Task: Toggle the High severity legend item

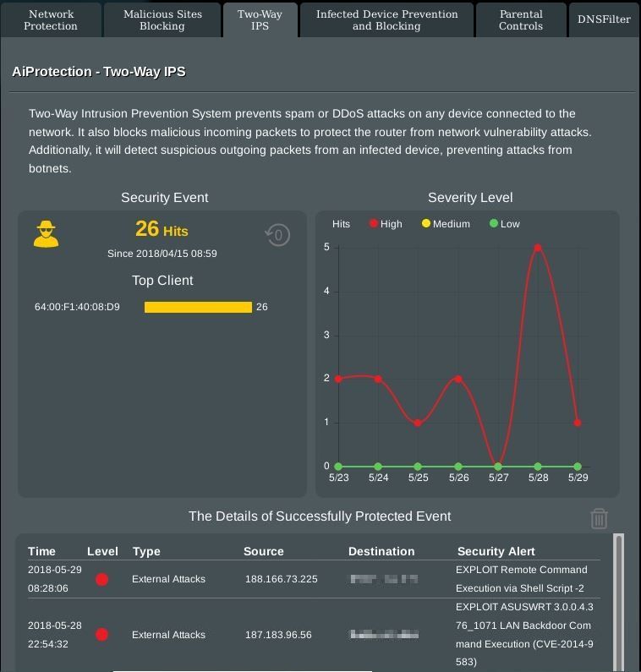Action: point(386,224)
